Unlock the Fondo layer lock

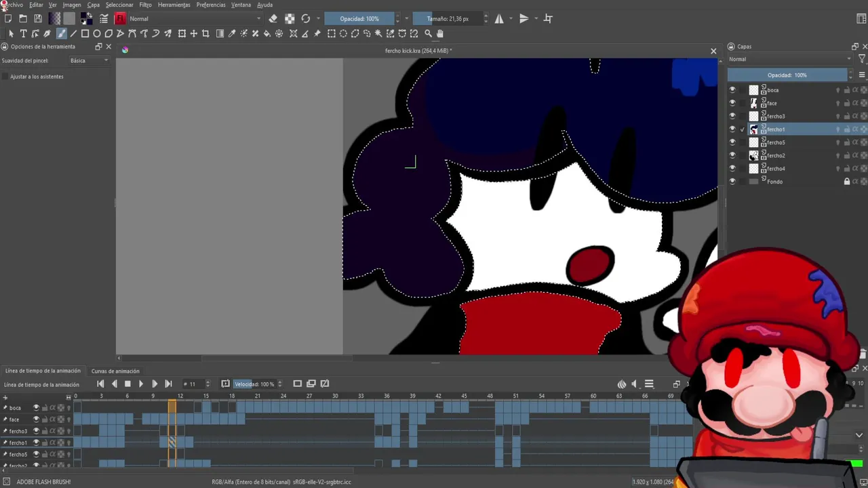click(846, 182)
